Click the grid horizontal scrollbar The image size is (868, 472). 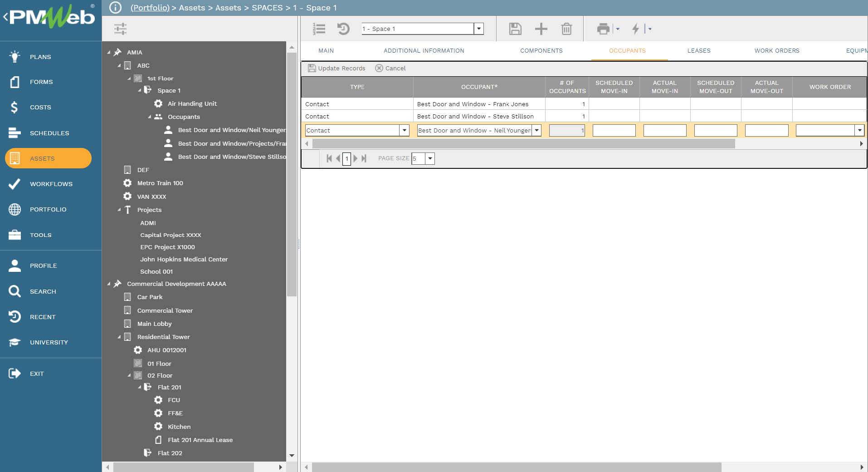pos(524,144)
